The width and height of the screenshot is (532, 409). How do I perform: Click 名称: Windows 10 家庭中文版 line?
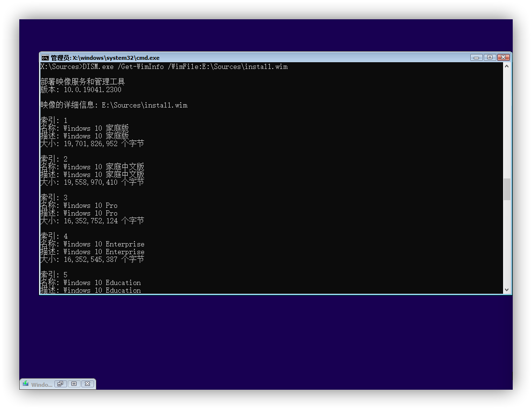click(x=93, y=167)
